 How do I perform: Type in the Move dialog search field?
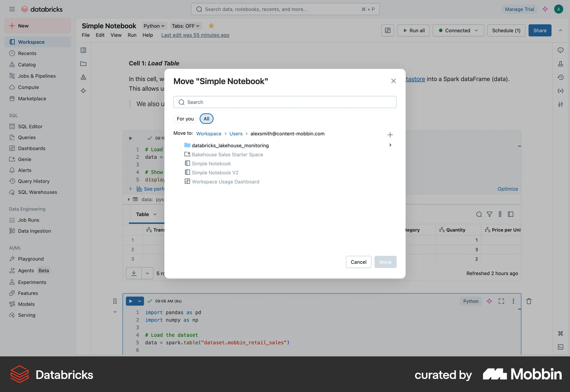click(x=285, y=102)
